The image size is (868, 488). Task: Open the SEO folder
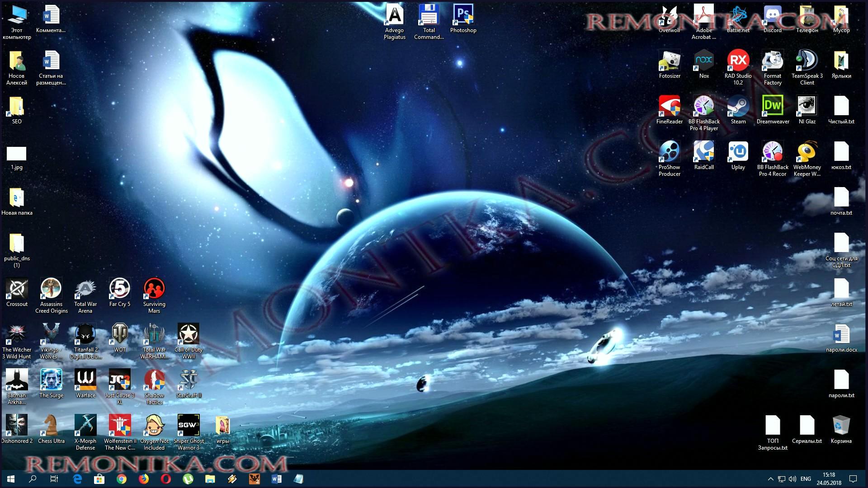[17, 110]
